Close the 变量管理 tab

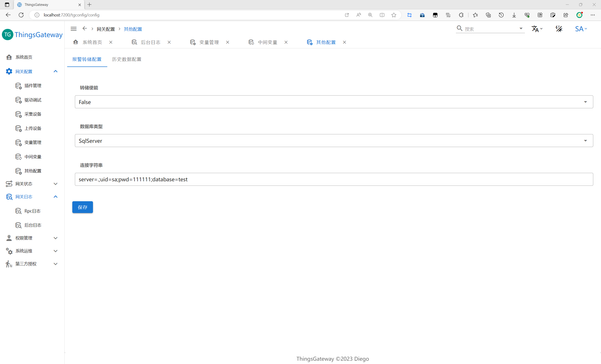(x=227, y=42)
